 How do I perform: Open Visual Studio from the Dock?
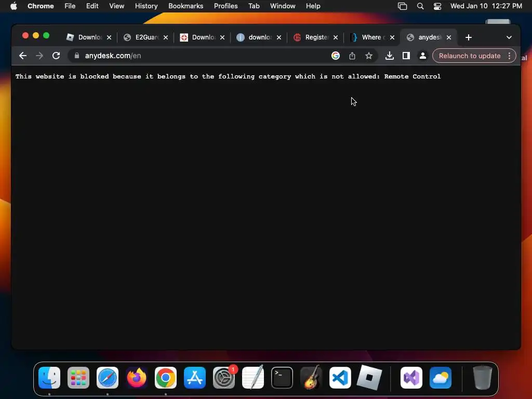coord(411,378)
